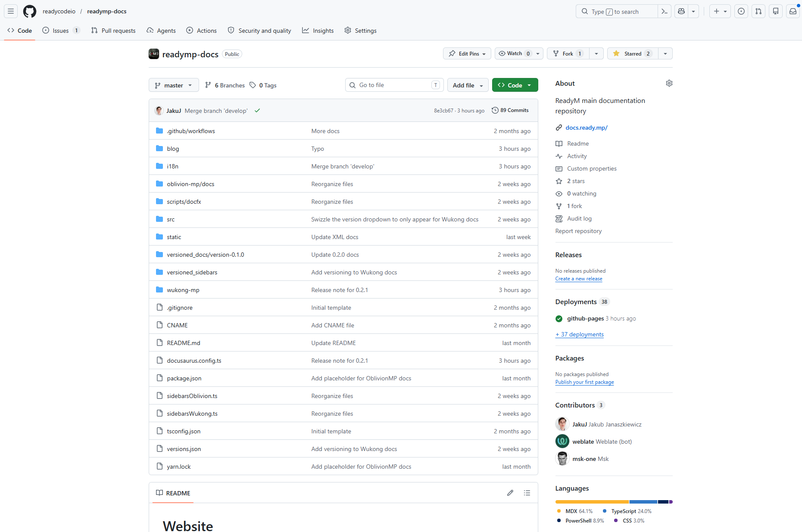The image size is (802, 532).
Task: Open the 2 stars stargazers link
Action: [576, 181]
